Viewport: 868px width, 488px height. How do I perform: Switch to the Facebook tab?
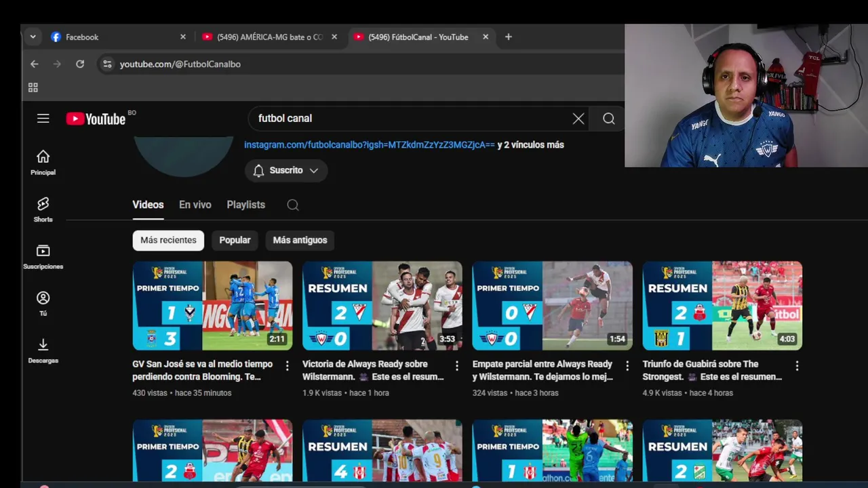pos(117,37)
